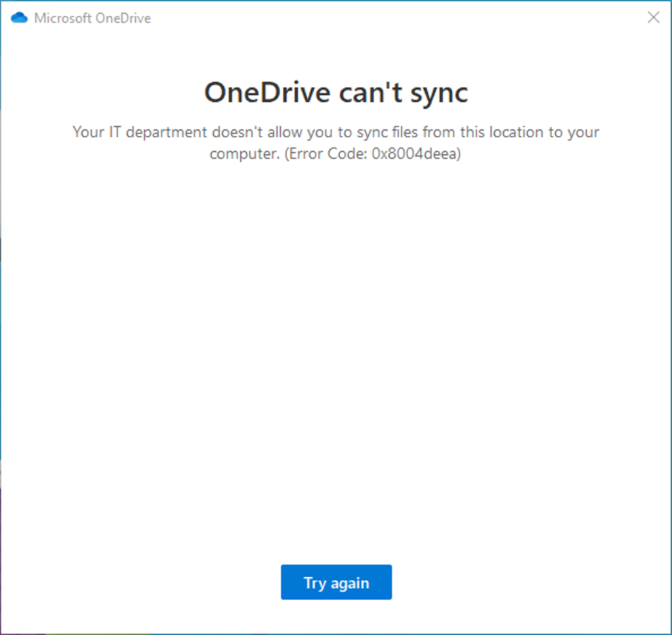Click the "Microsoft OneDrive" window title text
This screenshot has height=635, width=672.
[x=92, y=18]
